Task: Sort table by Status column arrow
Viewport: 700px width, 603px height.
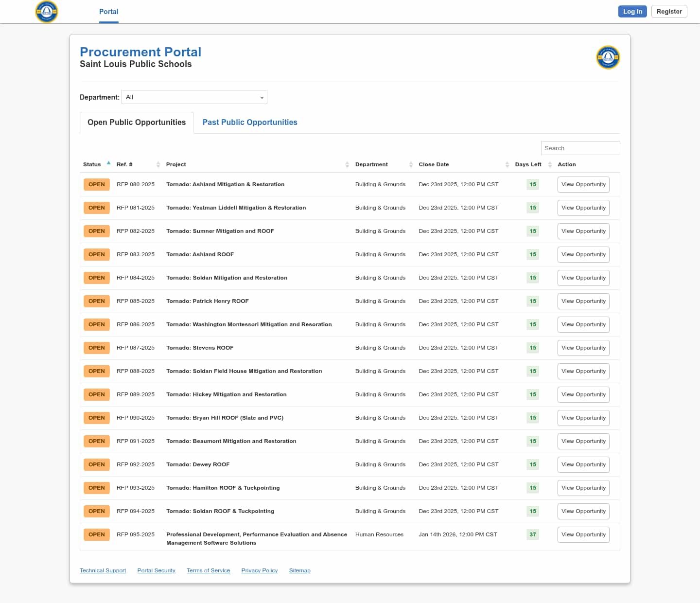Action: click(x=108, y=163)
